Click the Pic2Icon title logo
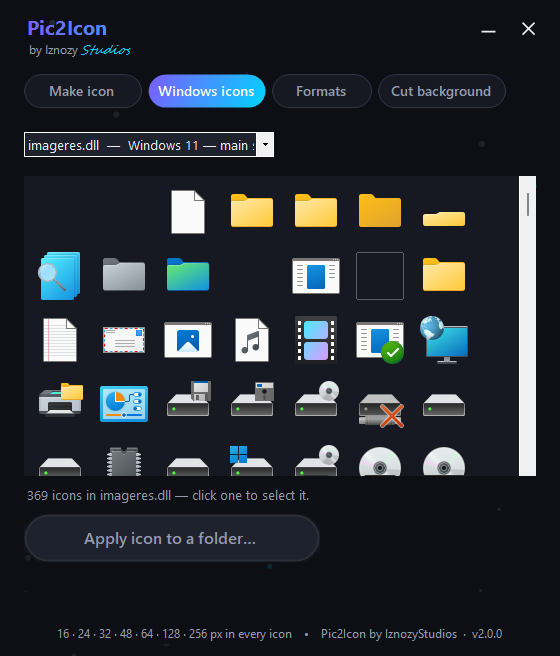Viewport: 560px width, 656px height. (x=67, y=28)
